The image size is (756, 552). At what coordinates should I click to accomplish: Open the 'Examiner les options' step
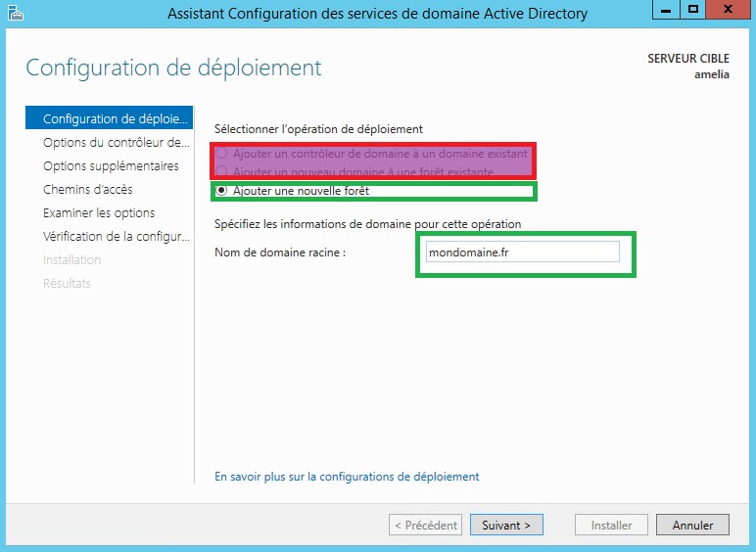pyautogui.click(x=99, y=213)
